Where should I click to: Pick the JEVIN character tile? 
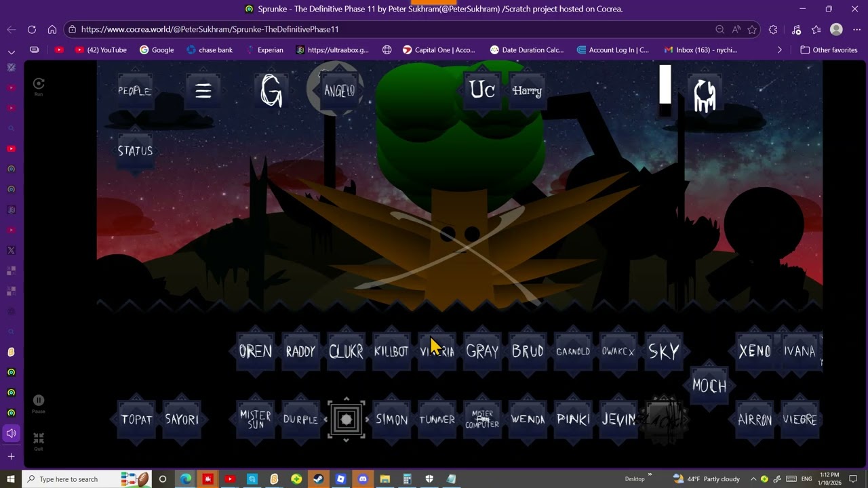click(618, 420)
